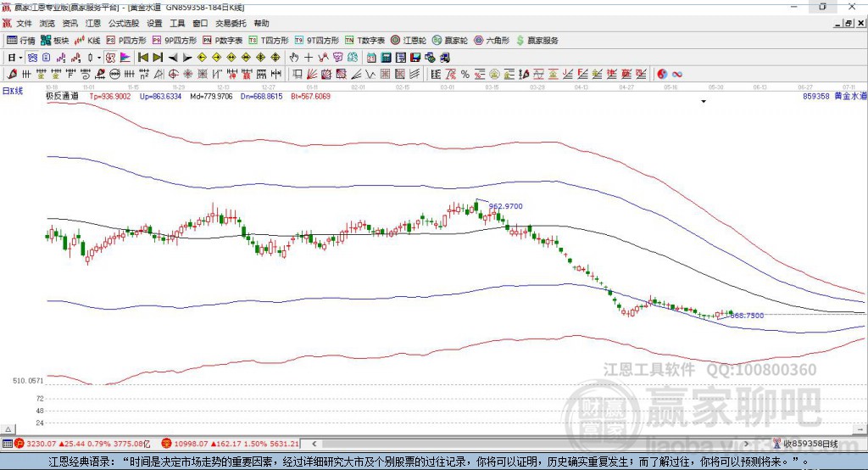Click the 极反通道 indicator name
Screen dimensions: 868x470
pos(62,96)
